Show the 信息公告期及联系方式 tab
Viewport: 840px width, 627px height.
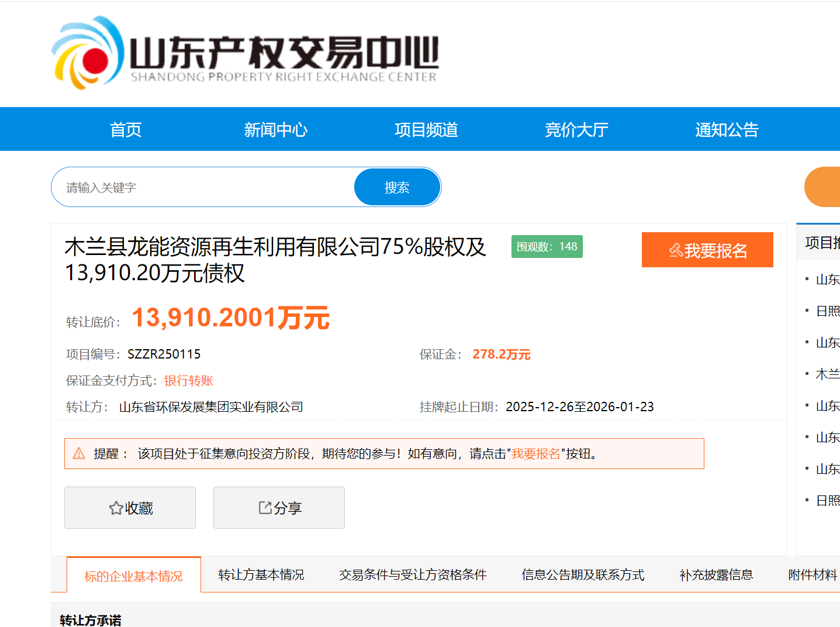583,575
